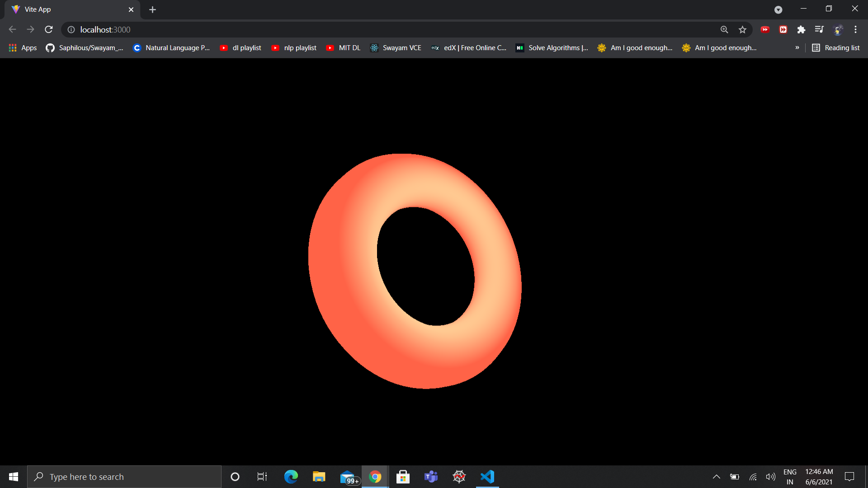The height and width of the screenshot is (488, 868).
Task: Open the media playback controls icon
Action: (819, 29)
